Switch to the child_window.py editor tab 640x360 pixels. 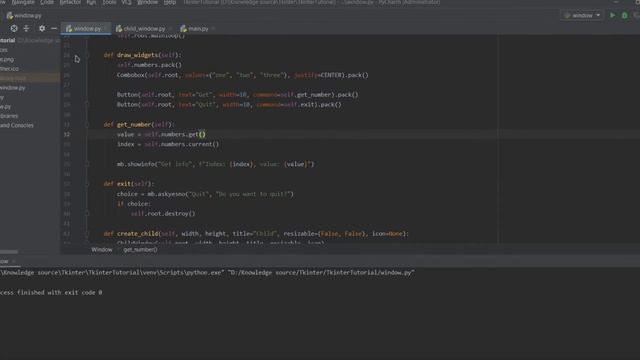pyautogui.click(x=143, y=29)
